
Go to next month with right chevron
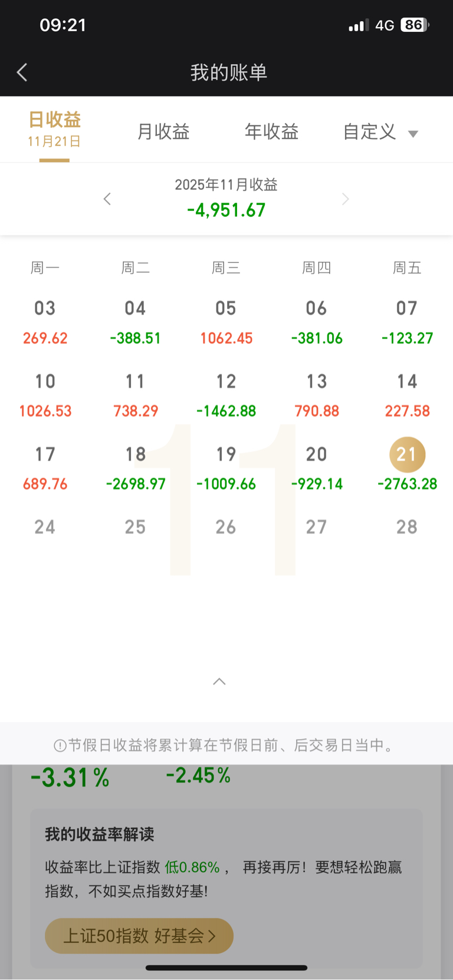(x=346, y=199)
